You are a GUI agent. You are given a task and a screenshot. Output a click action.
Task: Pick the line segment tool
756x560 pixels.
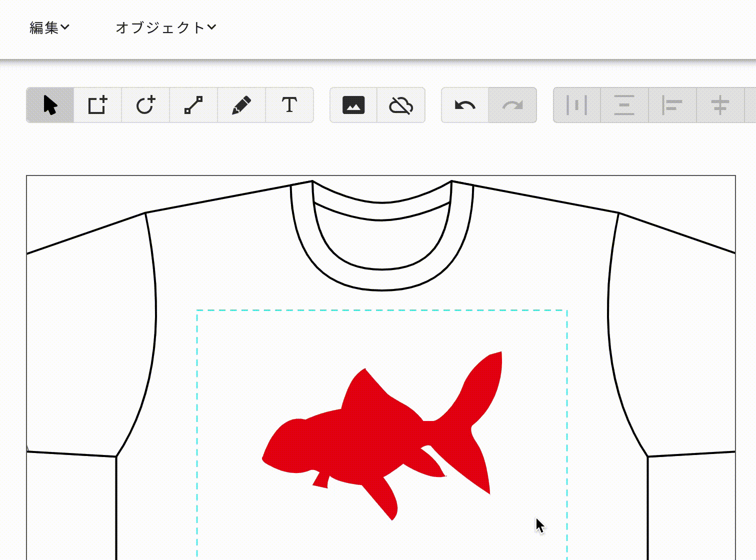[193, 105]
